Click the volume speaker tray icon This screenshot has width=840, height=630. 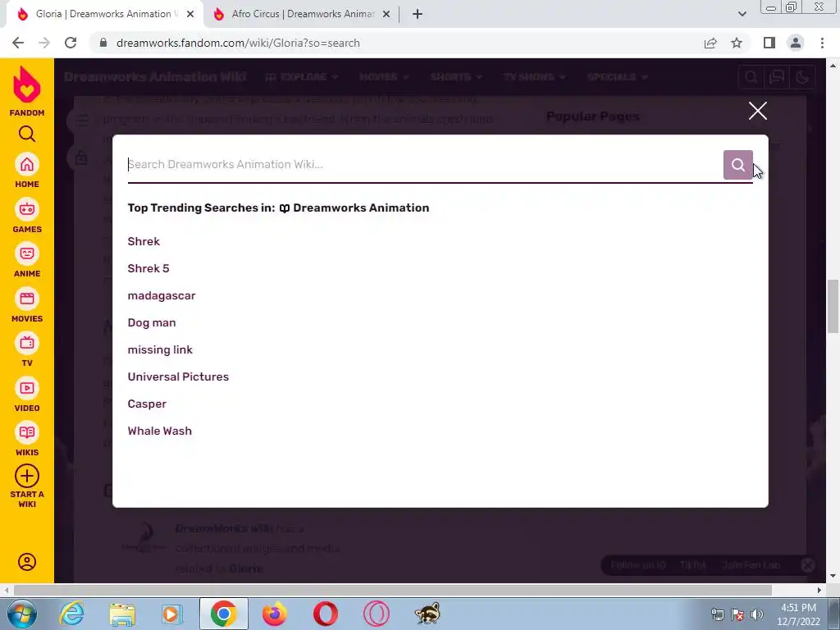pos(757,614)
